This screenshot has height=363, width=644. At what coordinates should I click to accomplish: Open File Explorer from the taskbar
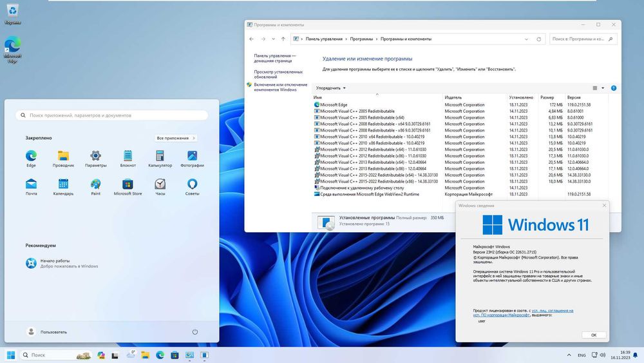coord(145,355)
